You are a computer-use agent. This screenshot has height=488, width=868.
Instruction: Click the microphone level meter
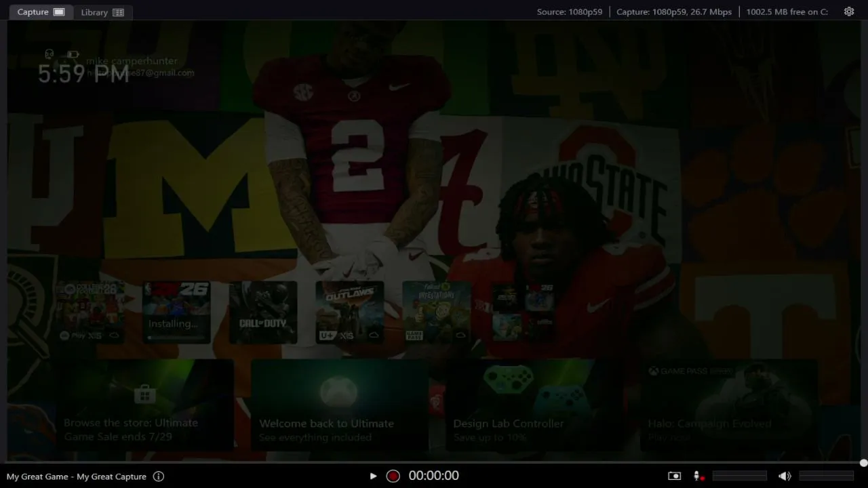(x=739, y=476)
